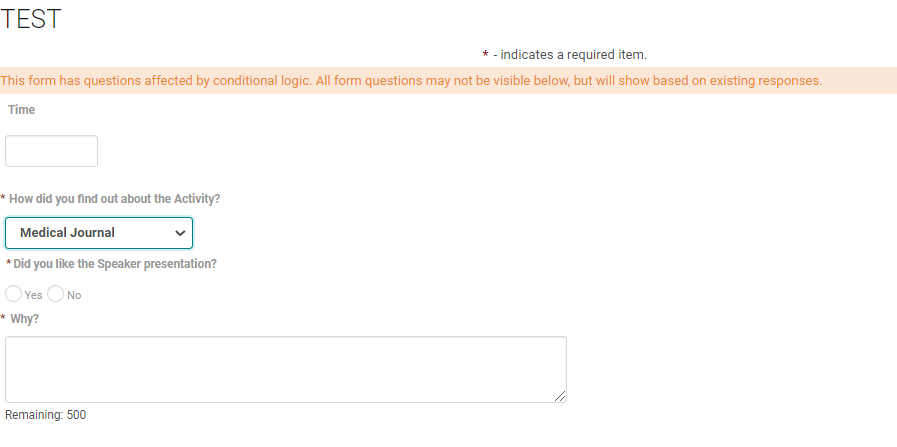Click "How did you find out about the Activity?" label
This screenshot has height=447, width=897.
115,199
